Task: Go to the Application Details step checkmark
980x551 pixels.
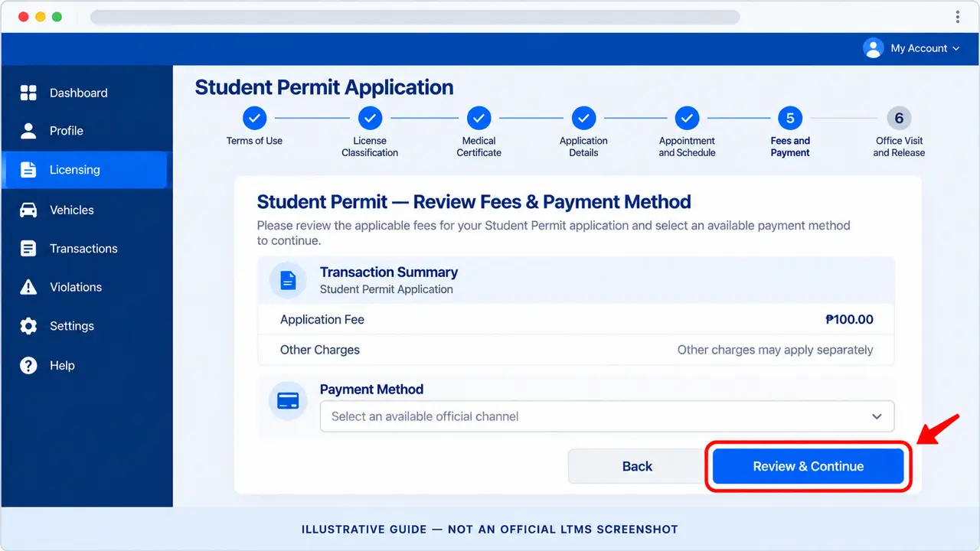Action: (583, 118)
